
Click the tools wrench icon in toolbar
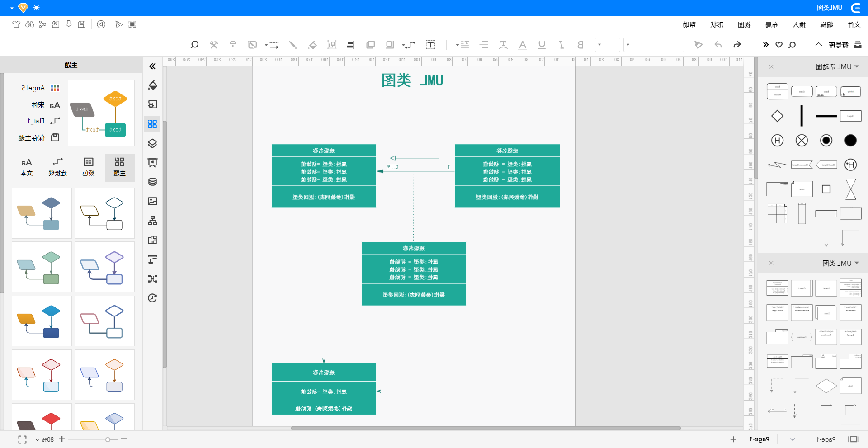pos(214,44)
